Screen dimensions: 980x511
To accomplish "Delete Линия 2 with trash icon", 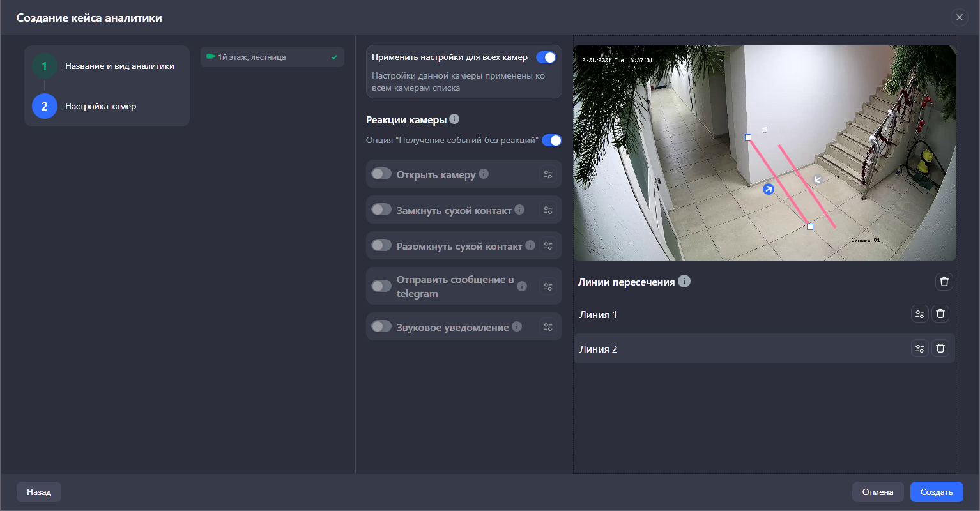I will click(940, 348).
